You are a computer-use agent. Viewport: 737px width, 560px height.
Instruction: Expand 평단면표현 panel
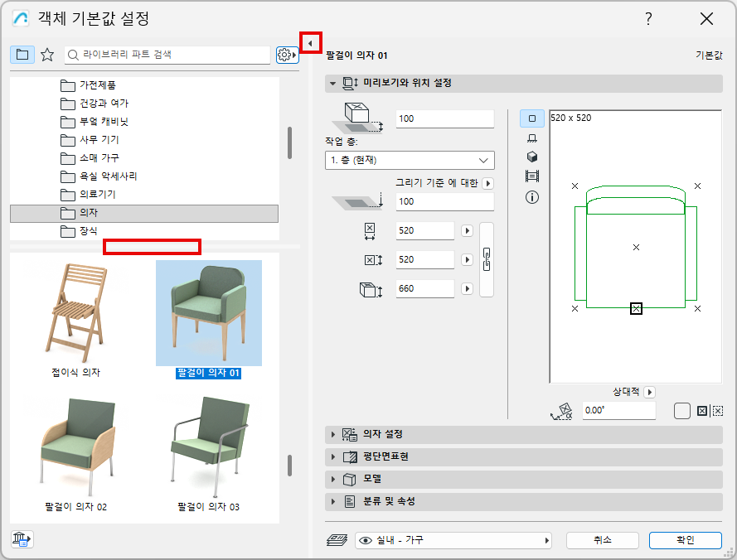click(524, 456)
